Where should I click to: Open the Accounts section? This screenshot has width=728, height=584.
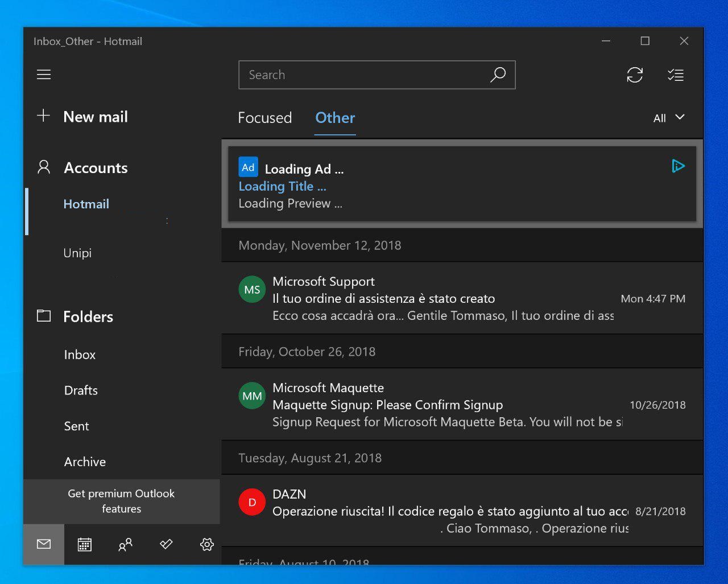pyautogui.click(x=96, y=168)
